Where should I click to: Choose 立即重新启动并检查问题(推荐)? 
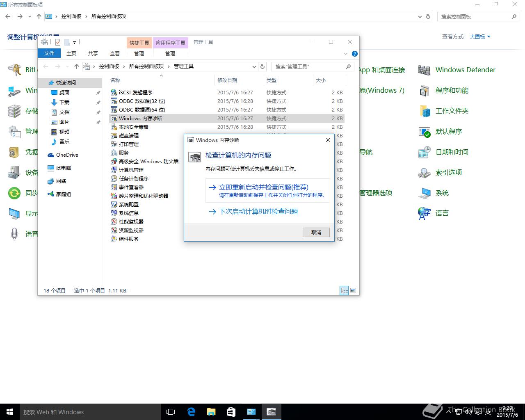tap(267, 191)
